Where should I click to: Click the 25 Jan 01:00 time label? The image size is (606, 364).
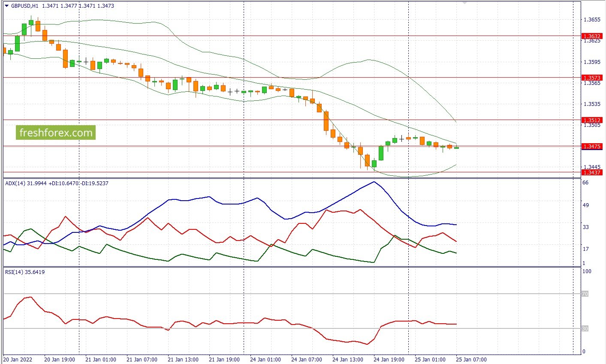pos(430,360)
